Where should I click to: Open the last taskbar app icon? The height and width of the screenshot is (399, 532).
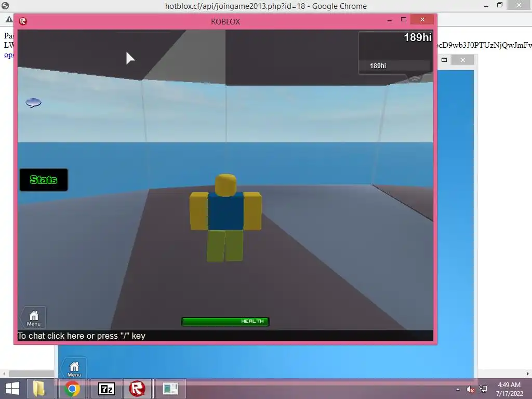coord(170,389)
